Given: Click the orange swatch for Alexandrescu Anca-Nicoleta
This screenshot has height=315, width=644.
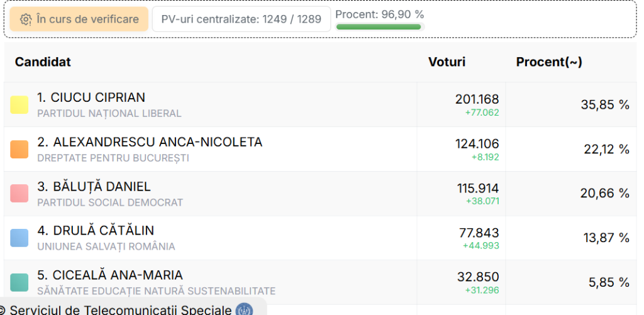Looking at the screenshot, I should tap(19, 149).
